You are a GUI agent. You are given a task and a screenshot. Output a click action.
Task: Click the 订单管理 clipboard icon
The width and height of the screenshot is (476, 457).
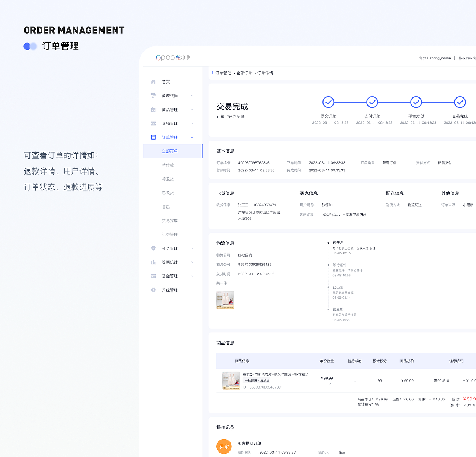(153, 137)
